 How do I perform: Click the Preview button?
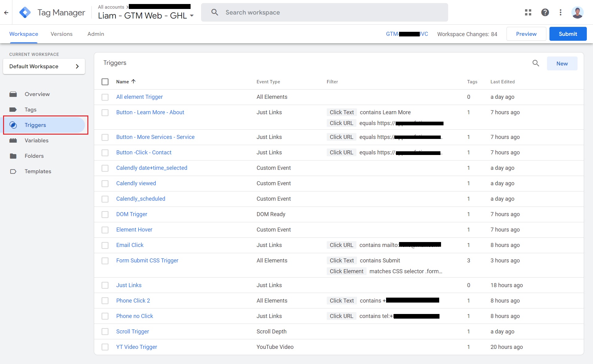(526, 34)
